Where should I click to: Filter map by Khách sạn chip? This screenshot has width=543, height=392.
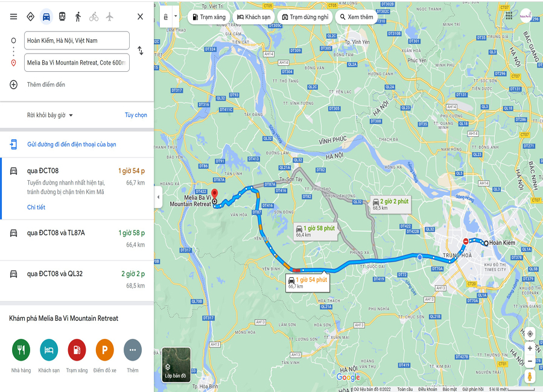[253, 17]
